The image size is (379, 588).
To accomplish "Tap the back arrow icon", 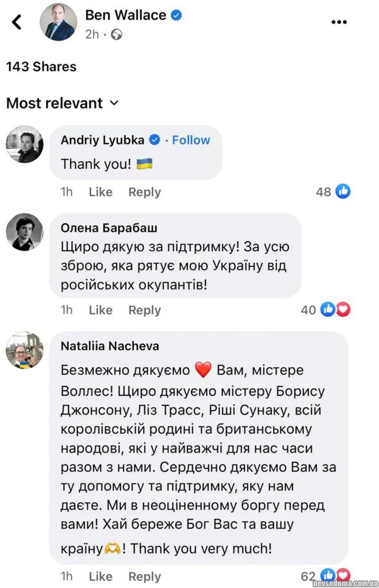I will [x=17, y=22].
